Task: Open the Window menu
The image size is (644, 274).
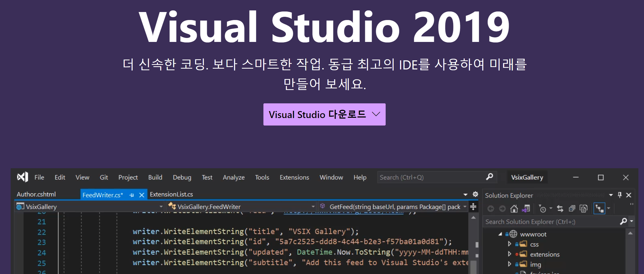Action: [331, 177]
